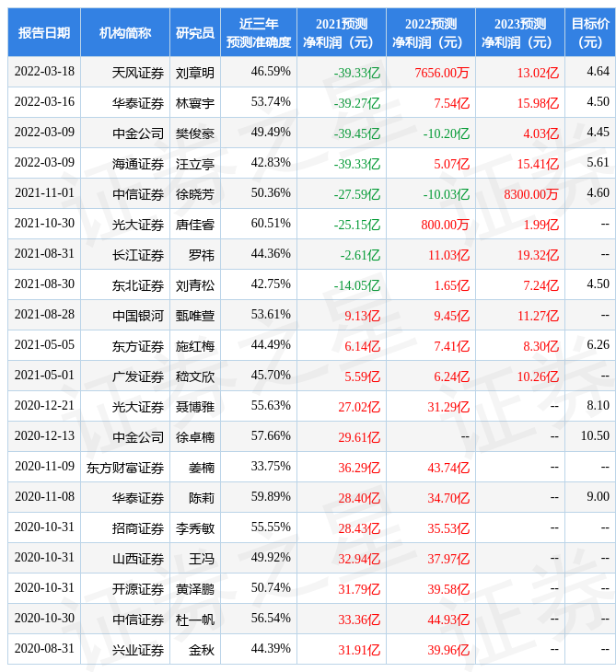Select researcher 徐晓芳

[x=195, y=194]
